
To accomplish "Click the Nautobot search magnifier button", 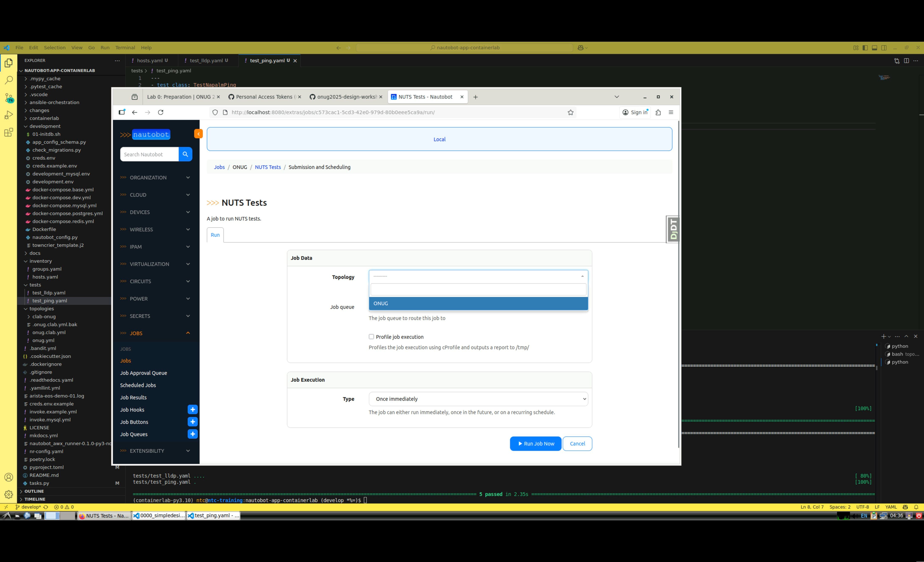I will (x=185, y=154).
